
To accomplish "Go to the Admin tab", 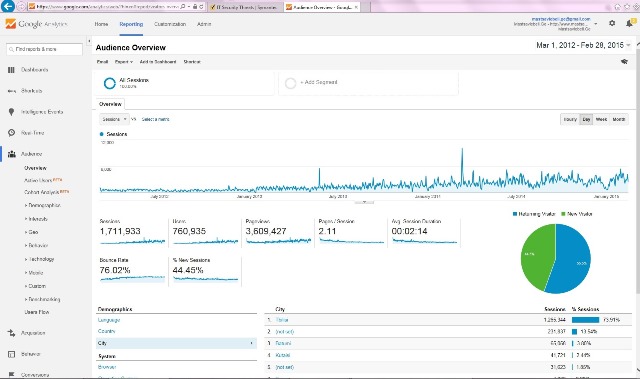I will (204, 24).
